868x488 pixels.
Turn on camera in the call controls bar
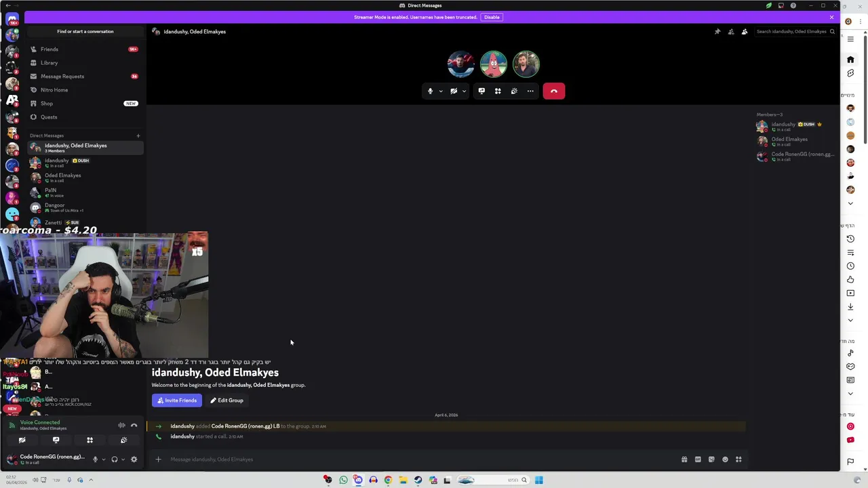click(x=454, y=91)
